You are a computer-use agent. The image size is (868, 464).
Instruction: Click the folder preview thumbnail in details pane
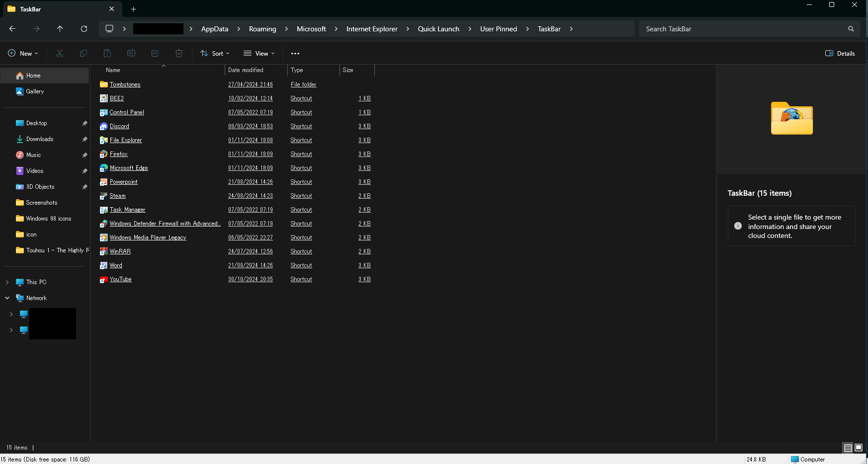pos(791,118)
